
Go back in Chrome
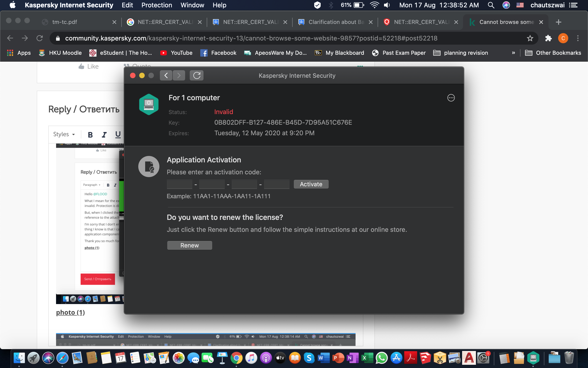pos(10,38)
